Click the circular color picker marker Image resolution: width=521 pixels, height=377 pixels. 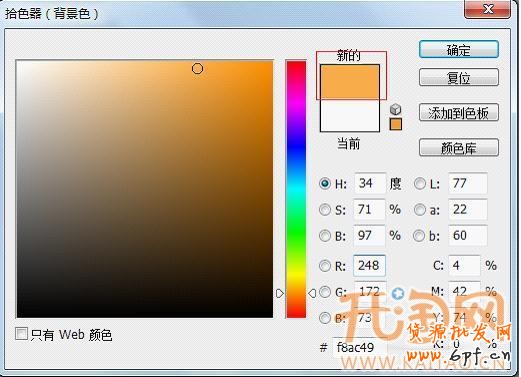point(197,69)
